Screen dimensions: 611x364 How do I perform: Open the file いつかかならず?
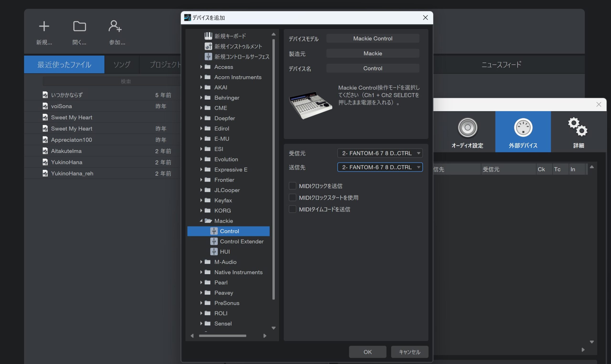point(67,95)
